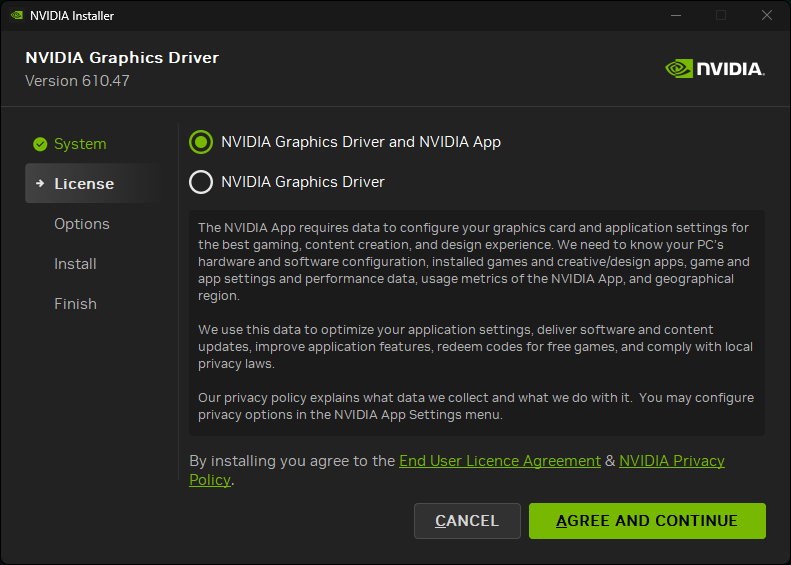Cancel the installation
Image resolution: width=791 pixels, height=565 pixels.
pos(467,521)
